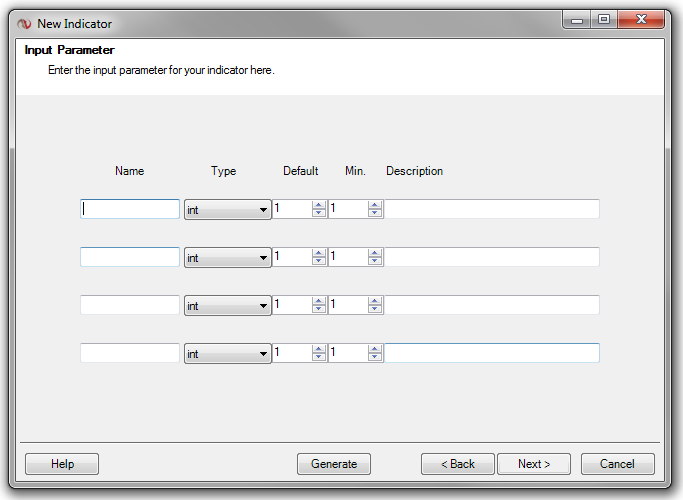Maximize the New Indicator window

point(604,20)
